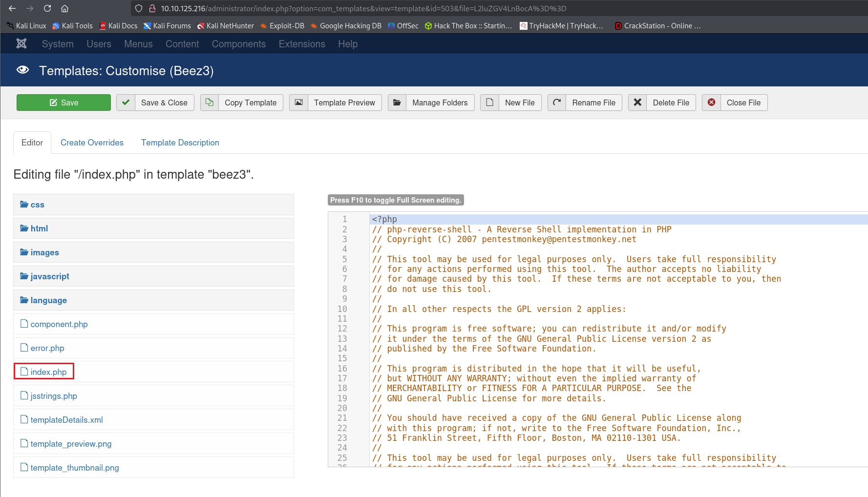Open the Help menu
Viewport: 868px width, 497px height.
pos(348,44)
